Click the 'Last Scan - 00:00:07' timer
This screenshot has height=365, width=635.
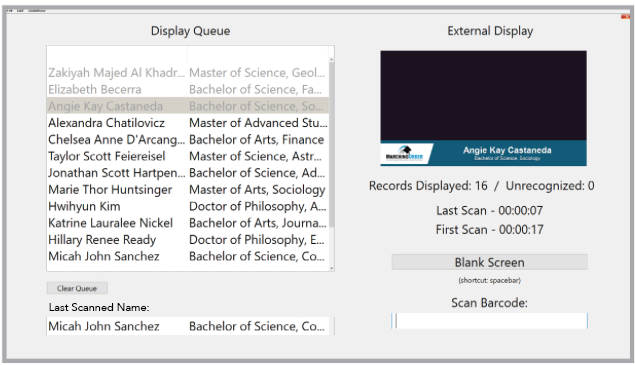click(x=489, y=210)
